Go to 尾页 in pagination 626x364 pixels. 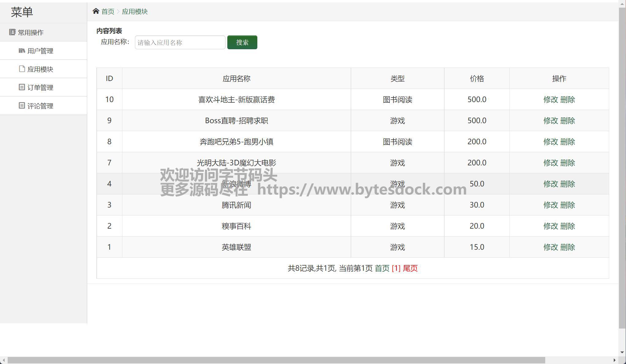[410, 268]
